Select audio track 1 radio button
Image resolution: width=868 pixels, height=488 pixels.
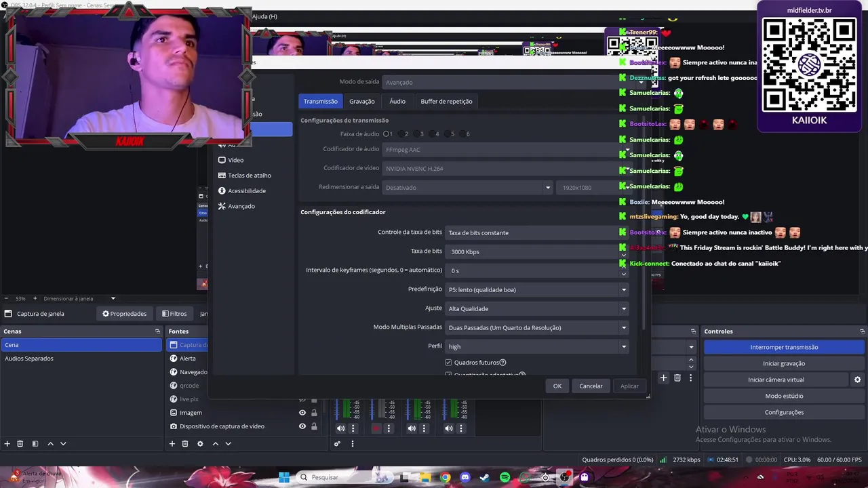coord(387,134)
